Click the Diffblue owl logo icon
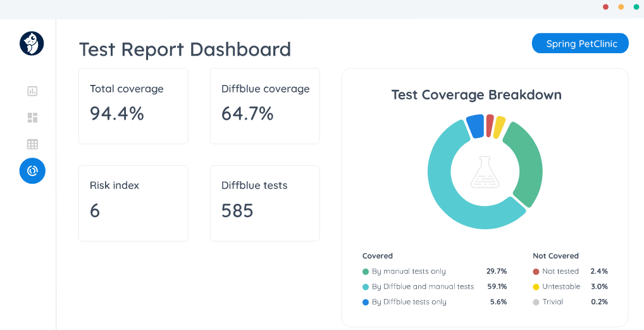This screenshot has height=330, width=644. 32,44
